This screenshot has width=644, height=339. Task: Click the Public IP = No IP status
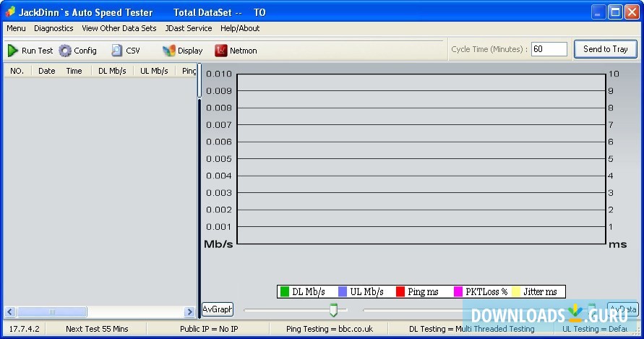coord(209,329)
